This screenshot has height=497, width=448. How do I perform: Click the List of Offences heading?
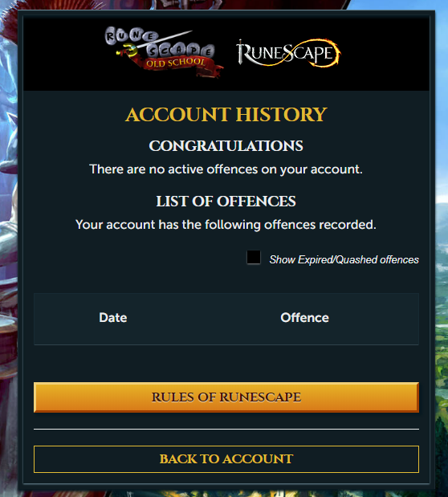[226, 202]
